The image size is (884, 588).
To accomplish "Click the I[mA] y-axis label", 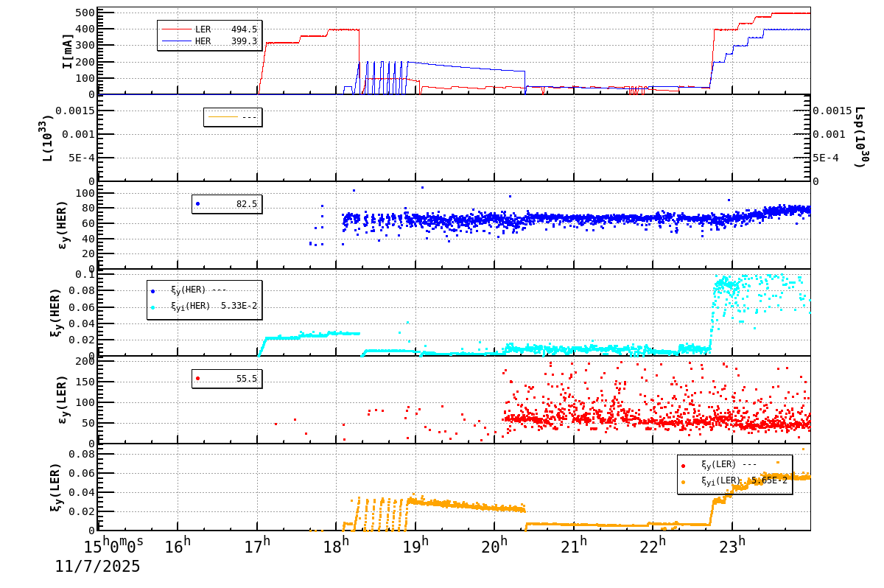I will coord(67,51).
